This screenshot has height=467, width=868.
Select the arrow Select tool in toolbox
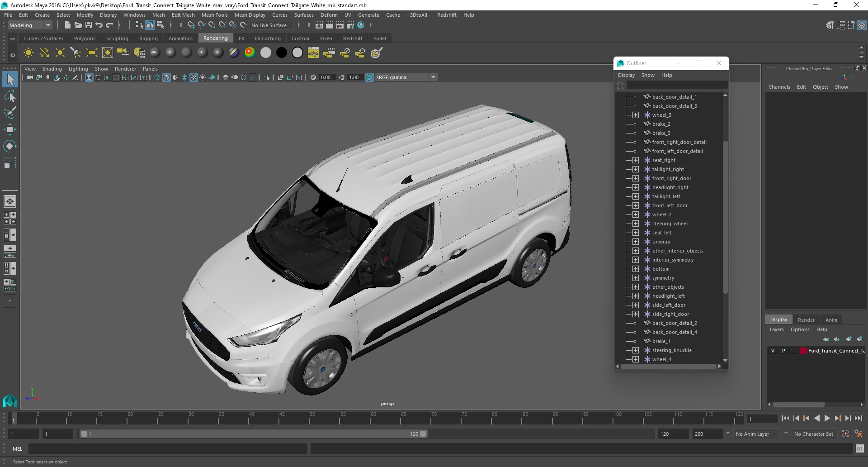click(10, 80)
